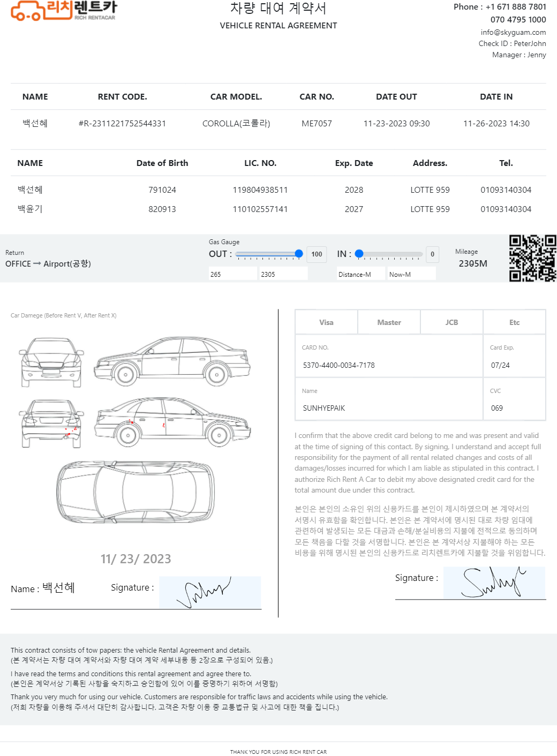Click the Card Exp. field
This screenshot has width=557, height=756.
tap(514, 365)
